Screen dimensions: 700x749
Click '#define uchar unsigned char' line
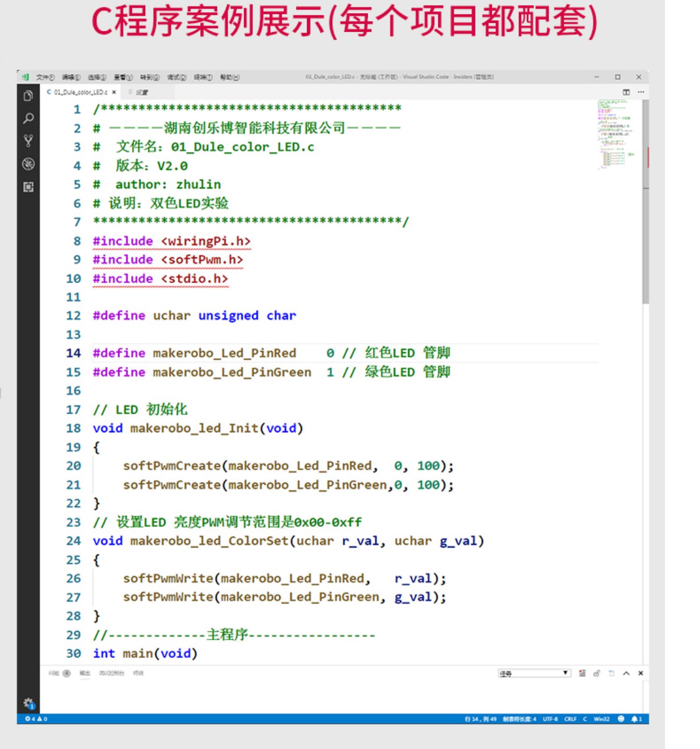pyautogui.click(x=194, y=316)
